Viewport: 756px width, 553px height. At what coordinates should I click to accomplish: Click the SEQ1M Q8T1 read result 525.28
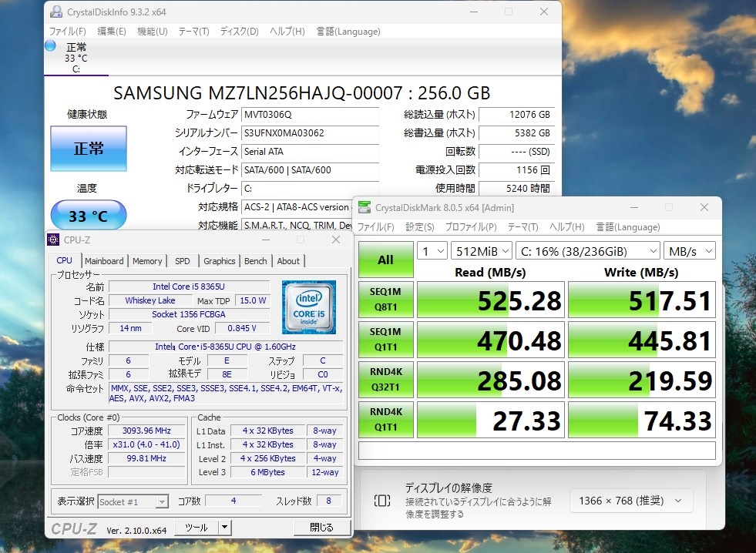pos(491,300)
